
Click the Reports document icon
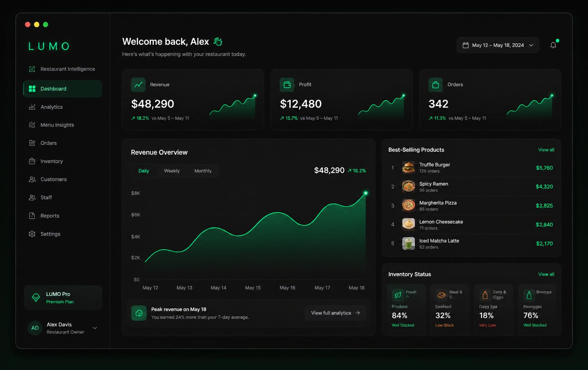tap(32, 216)
